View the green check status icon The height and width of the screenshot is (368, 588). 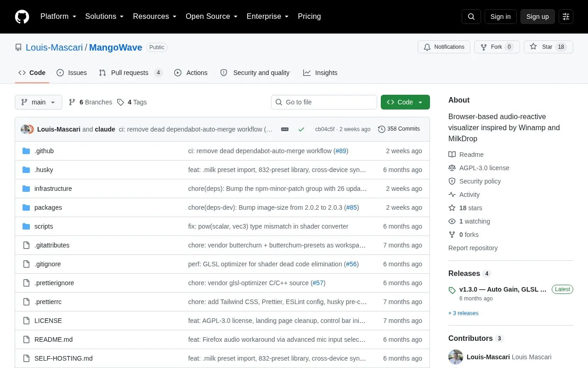pos(301,129)
